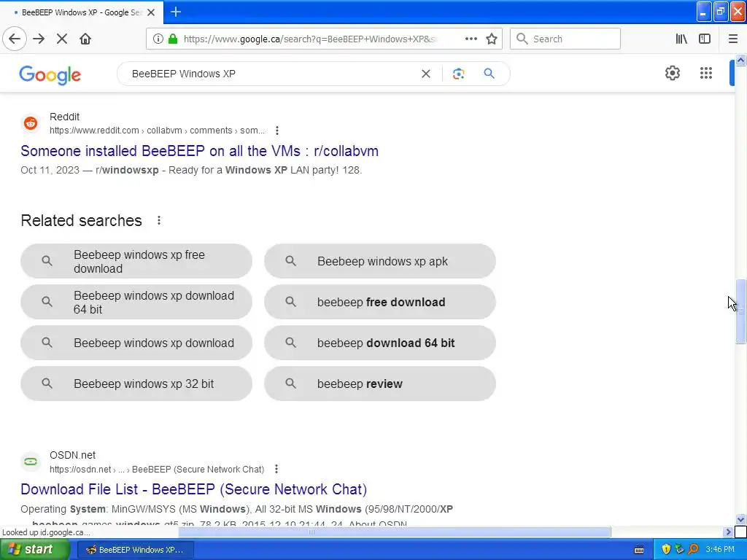Click the forward navigation arrow
The image size is (747, 560).
click(39, 39)
